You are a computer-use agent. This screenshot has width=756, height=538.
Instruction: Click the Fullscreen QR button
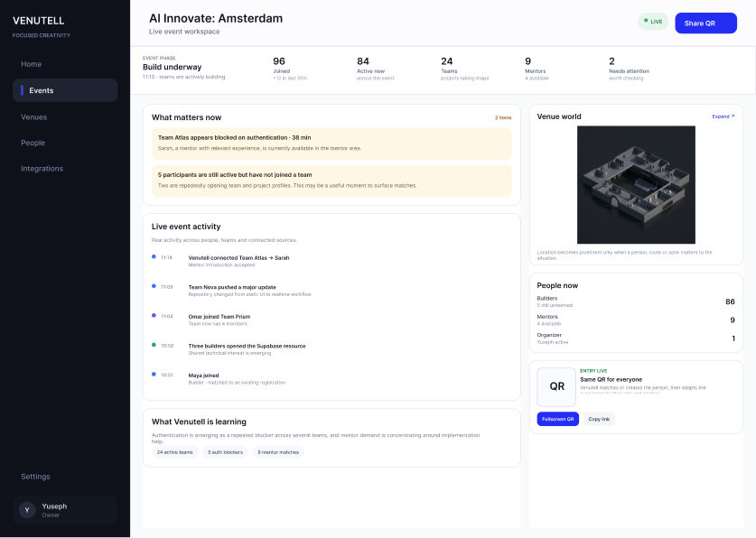558,419
